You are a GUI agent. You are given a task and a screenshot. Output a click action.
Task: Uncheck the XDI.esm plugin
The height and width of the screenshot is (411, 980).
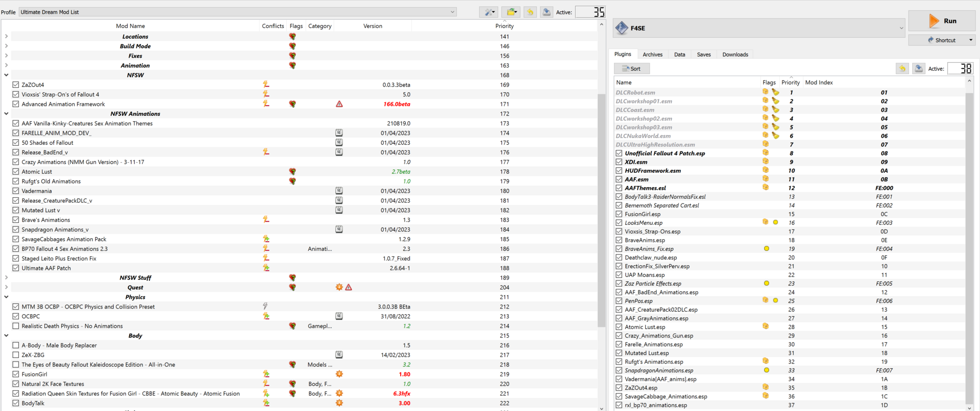pyautogui.click(x=619, y=162)
